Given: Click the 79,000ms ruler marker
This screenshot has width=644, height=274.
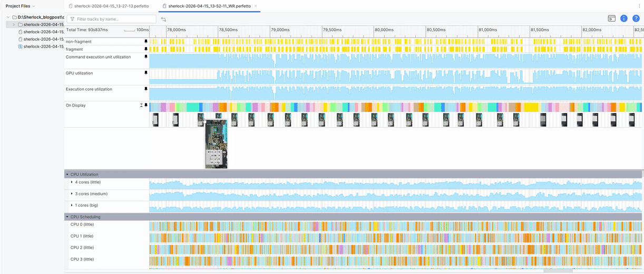Looking at the screenshot, I should (x=280, y=30).
